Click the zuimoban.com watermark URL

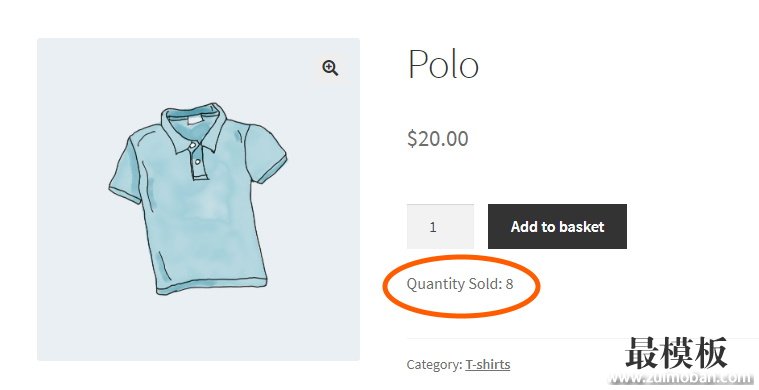click(683, 378)
